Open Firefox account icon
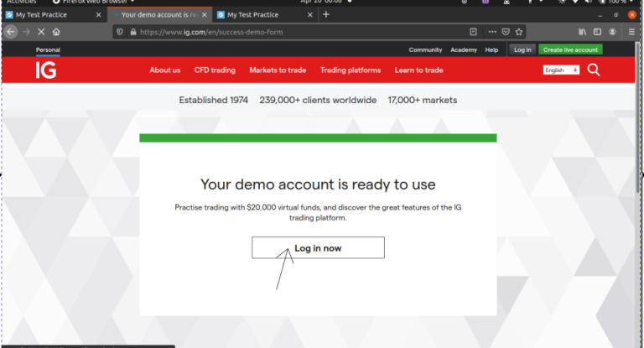 coord(612,32)
